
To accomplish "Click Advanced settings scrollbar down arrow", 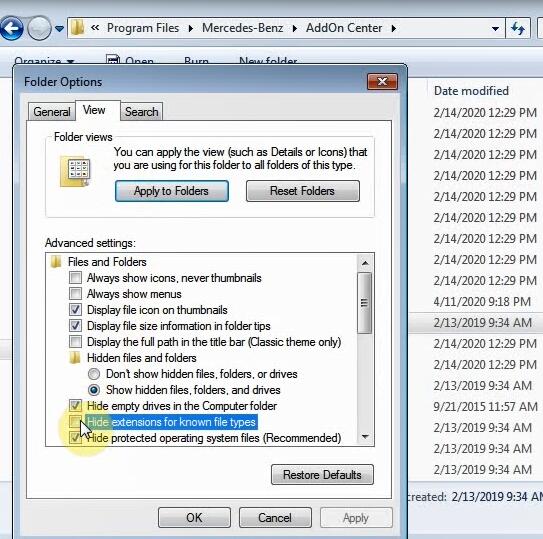I will (x=365, y=436).
